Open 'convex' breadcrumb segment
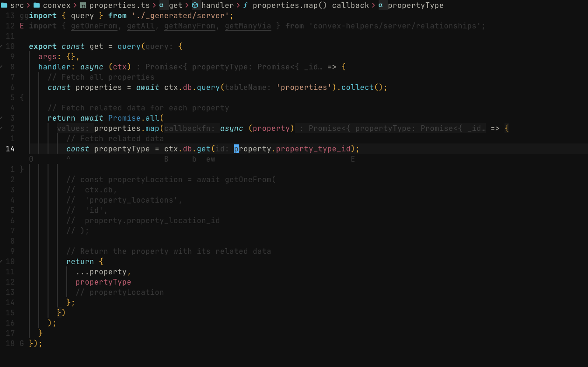Viewport: 588px width, 367px height. [x=57, y=6]
